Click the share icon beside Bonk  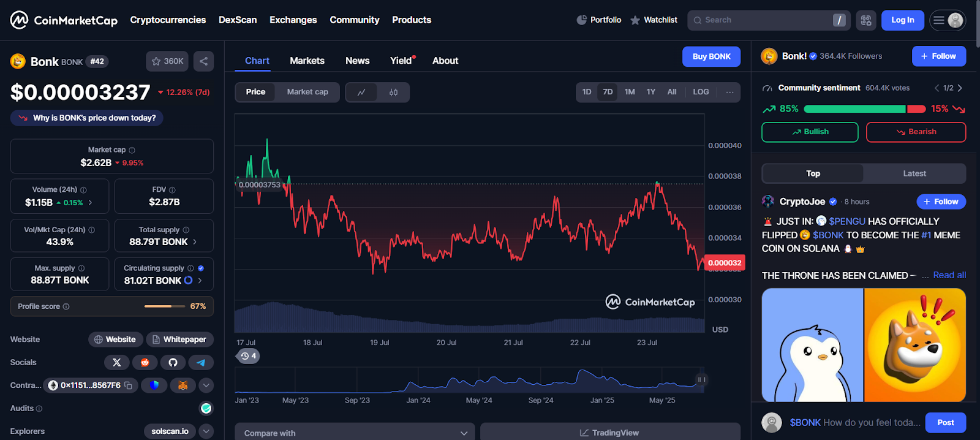pyautogui.click(x=204, y=61)
